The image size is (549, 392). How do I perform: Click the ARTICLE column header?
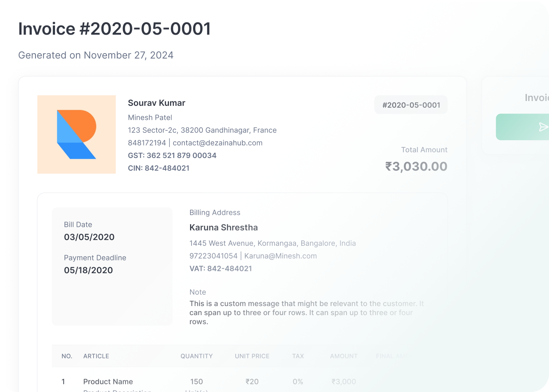pyautogui.click(x=96, y=356)
